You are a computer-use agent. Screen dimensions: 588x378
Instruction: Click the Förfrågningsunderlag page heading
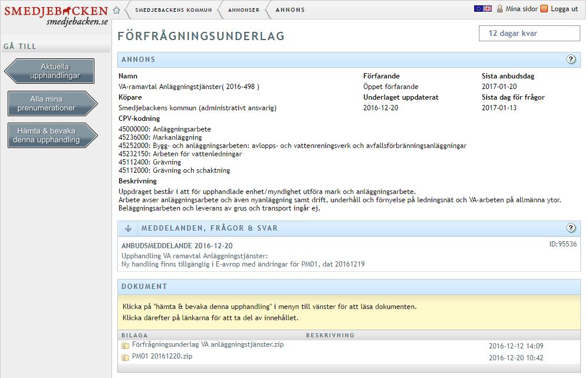point(201,36)
